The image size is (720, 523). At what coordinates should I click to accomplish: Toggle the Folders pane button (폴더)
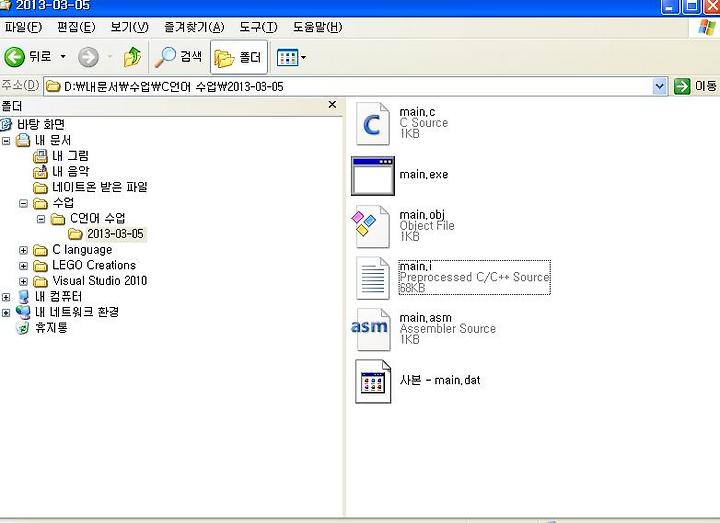239,57
